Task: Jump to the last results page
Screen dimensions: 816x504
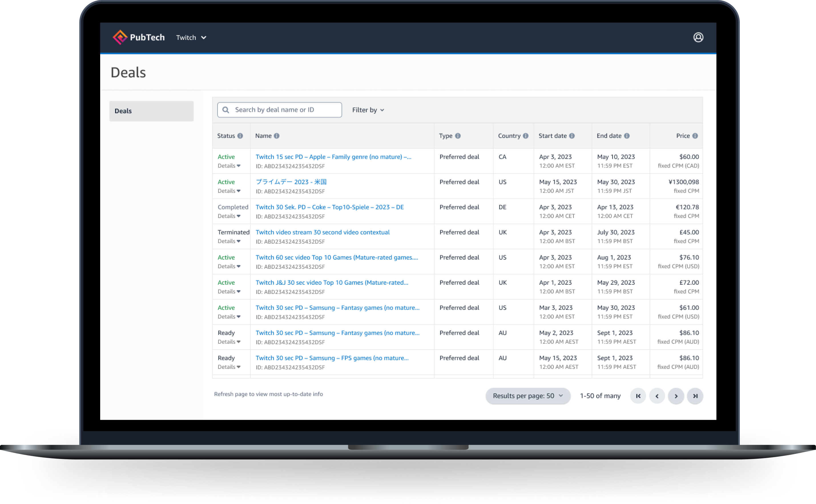Action: pos(695,396)
